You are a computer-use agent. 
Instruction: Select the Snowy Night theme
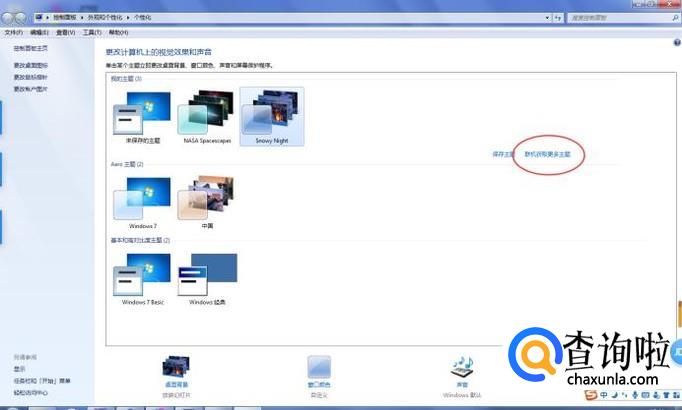pos(272,117)
